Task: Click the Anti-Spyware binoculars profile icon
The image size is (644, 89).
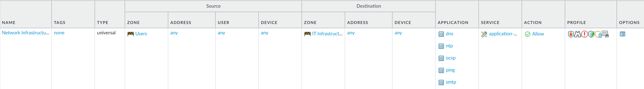Action: click(577, 34)
